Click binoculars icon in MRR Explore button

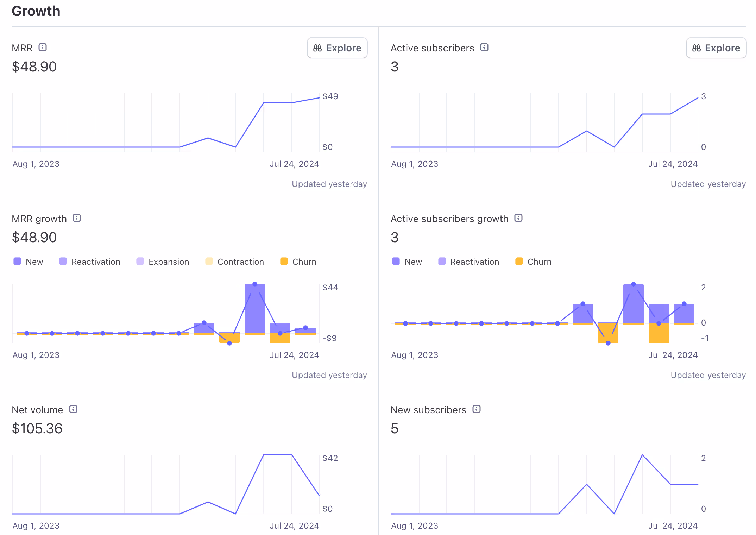point(317,48)
